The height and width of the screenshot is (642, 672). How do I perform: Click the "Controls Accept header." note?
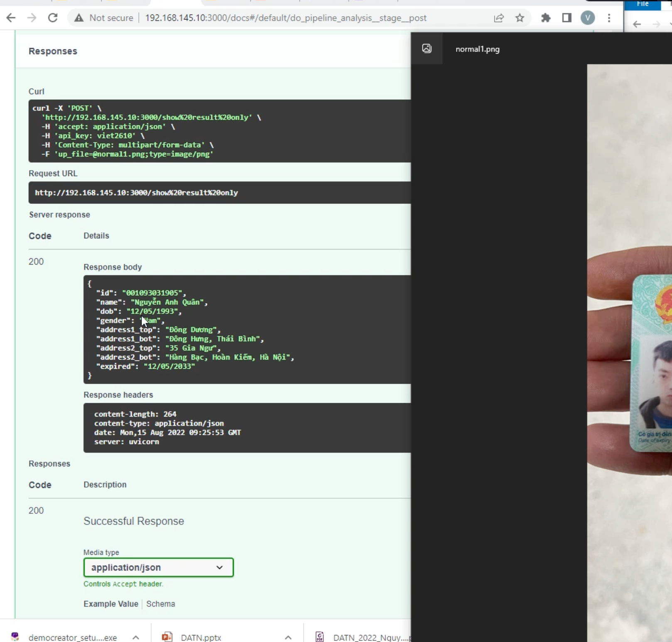click(123, 584)
